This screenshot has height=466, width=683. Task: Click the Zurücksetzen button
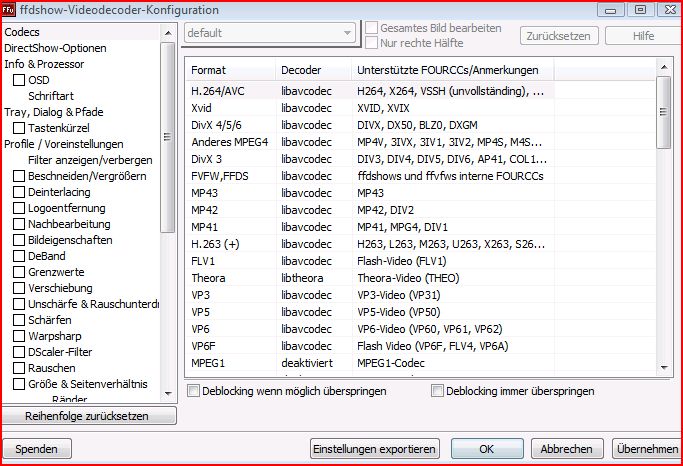click(x=559, y=36)
